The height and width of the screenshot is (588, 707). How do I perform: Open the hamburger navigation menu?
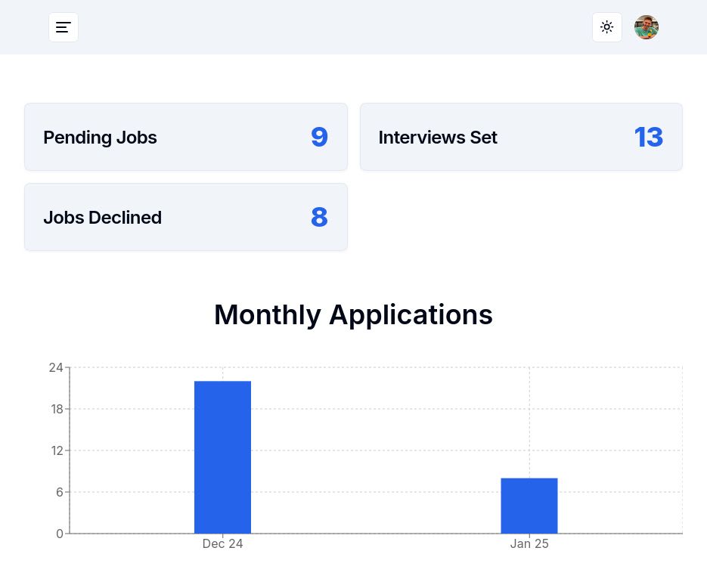pos(64,27)
